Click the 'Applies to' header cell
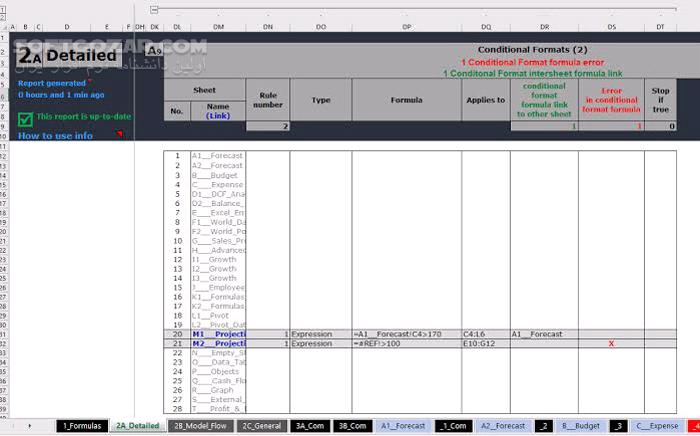The image size is (700, 436). [x=486, y=100]
